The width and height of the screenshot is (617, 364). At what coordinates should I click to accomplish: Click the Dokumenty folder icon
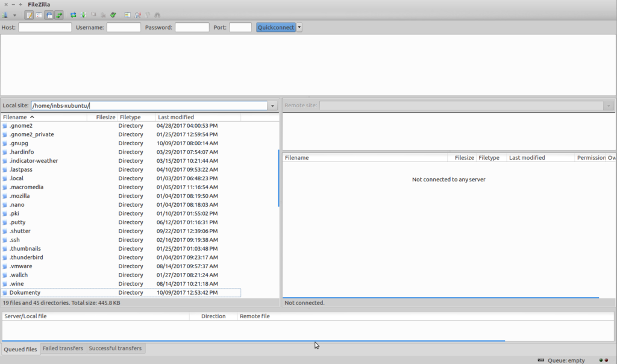[x=5, y=293]
